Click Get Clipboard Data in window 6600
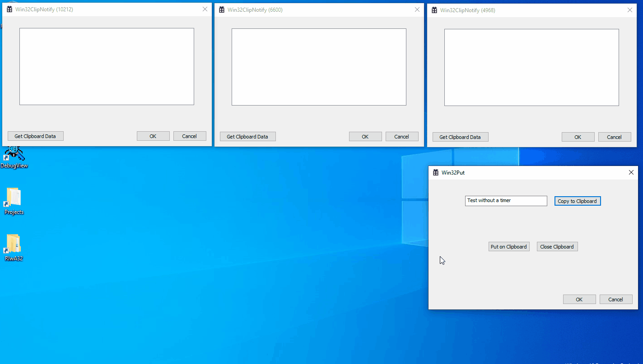 247,136
